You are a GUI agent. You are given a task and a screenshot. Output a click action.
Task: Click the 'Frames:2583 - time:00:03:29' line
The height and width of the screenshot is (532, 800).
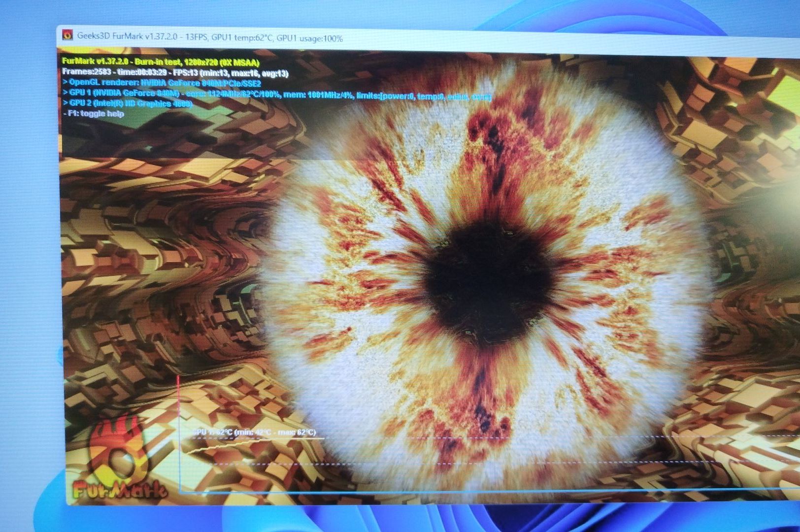[x=175, y=73]
